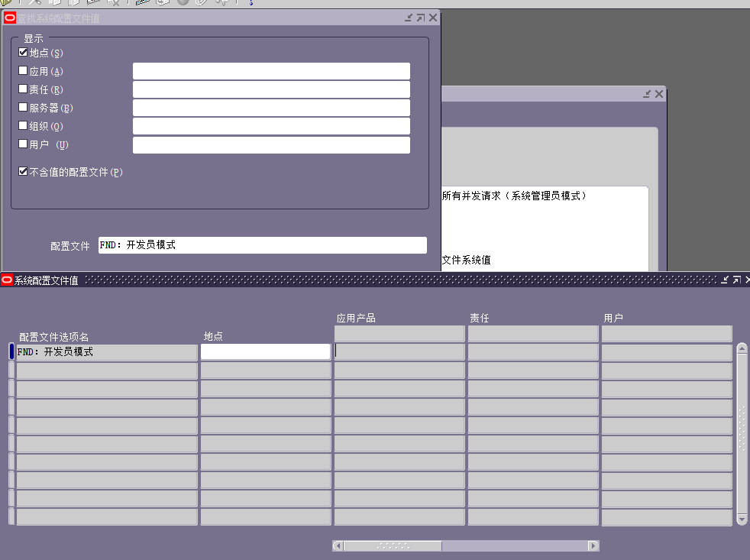Click the Translations globe icon in the toolbar

[182, 3]
